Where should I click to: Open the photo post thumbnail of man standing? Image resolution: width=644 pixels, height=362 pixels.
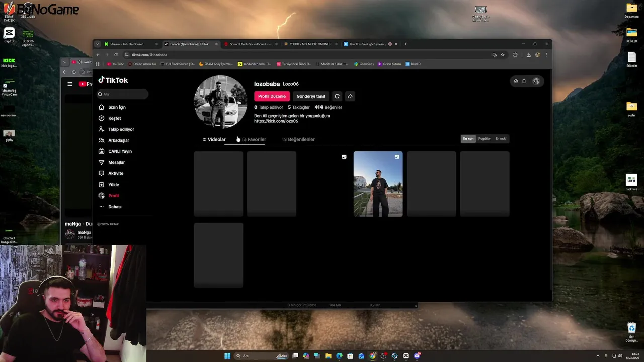378,184
